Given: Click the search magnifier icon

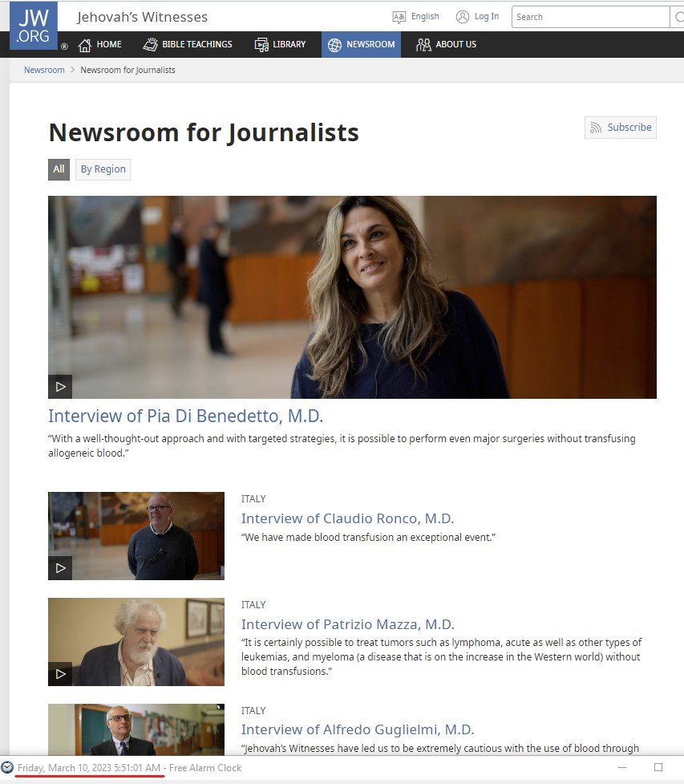Looking at the screenshot, I should (x=678, y=17).
